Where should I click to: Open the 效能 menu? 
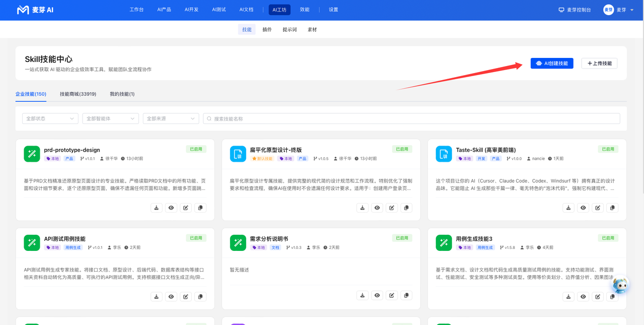click(x=304, y=10)
